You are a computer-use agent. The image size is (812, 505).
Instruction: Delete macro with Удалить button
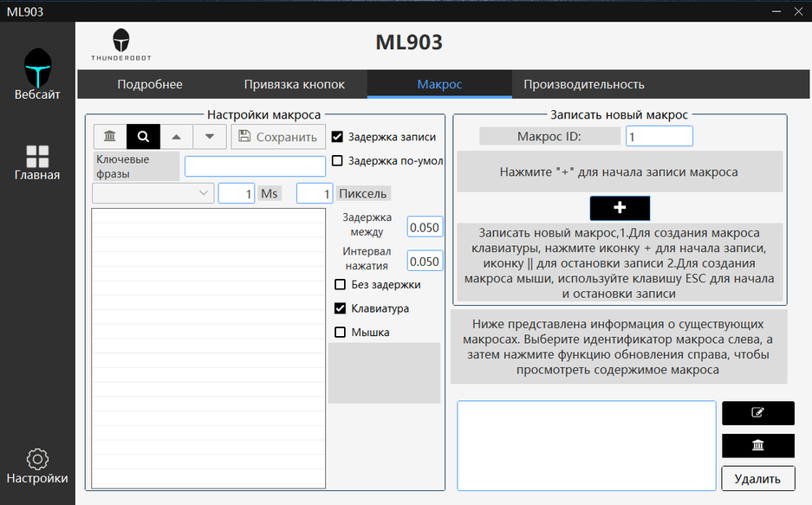point(758,479)
